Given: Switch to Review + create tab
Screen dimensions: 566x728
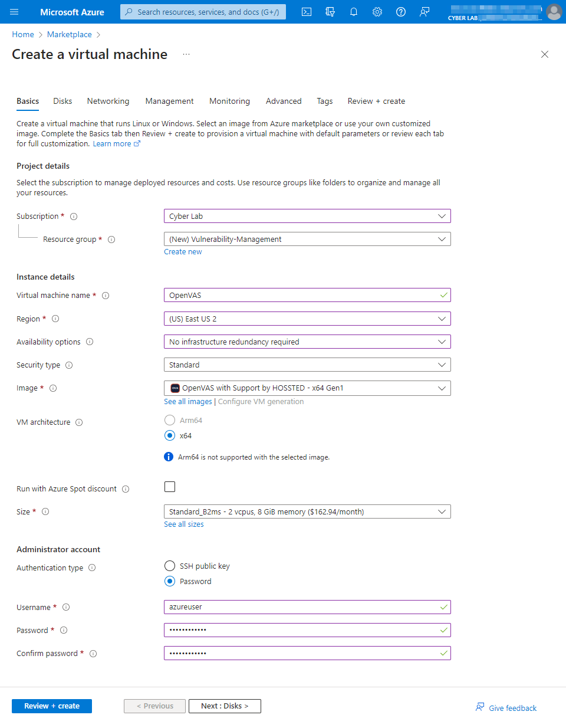Looking at the screenshot, I should 376,101.
